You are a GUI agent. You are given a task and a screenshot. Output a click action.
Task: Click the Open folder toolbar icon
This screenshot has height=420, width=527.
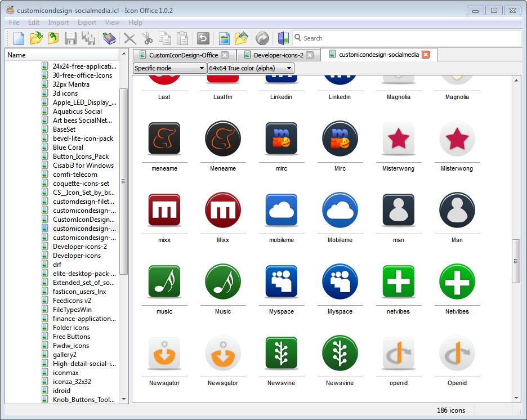click(36, 38)
